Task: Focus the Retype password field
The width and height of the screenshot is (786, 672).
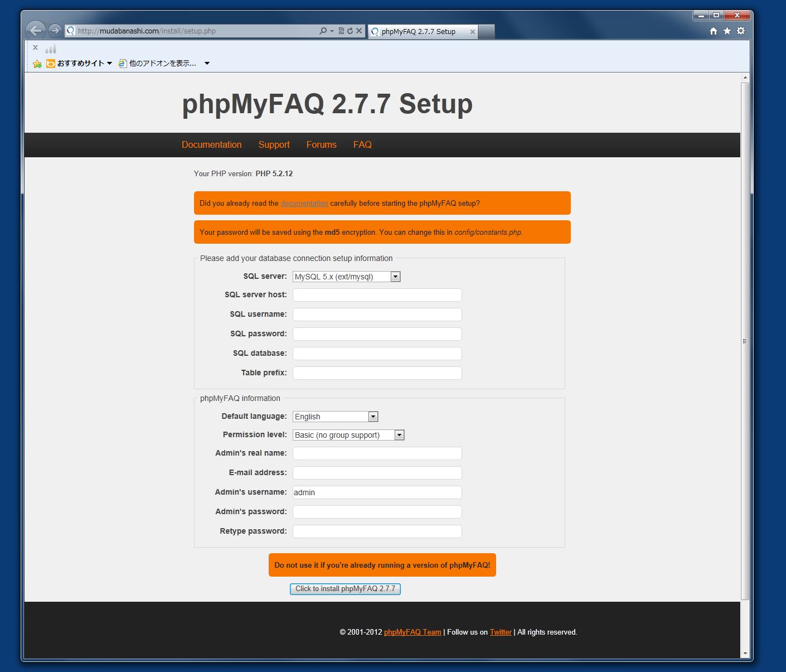Action: point(377,531)
